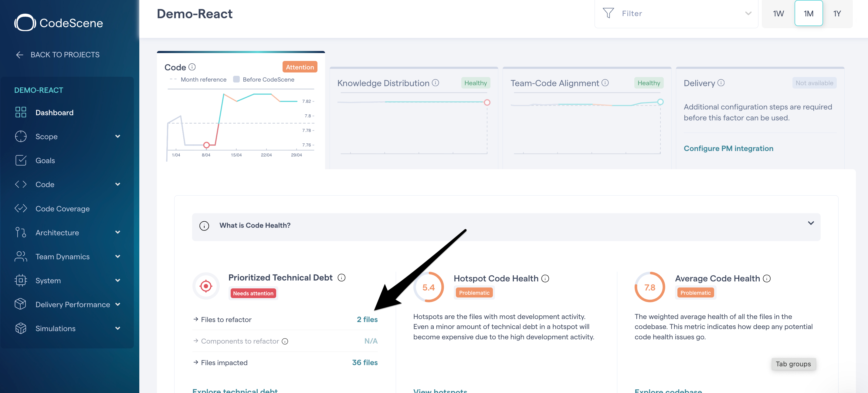Viewport: 868px width, 393px height.
Task: Click the Team Dynamics people icon
Action: pyautogui.click(x=21, y=256)
